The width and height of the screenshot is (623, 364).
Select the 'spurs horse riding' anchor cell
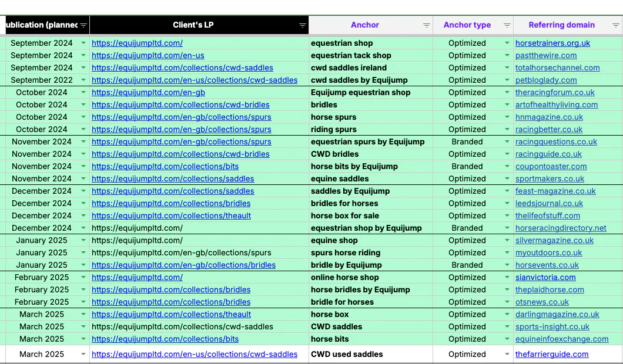(x=371, y=252)
